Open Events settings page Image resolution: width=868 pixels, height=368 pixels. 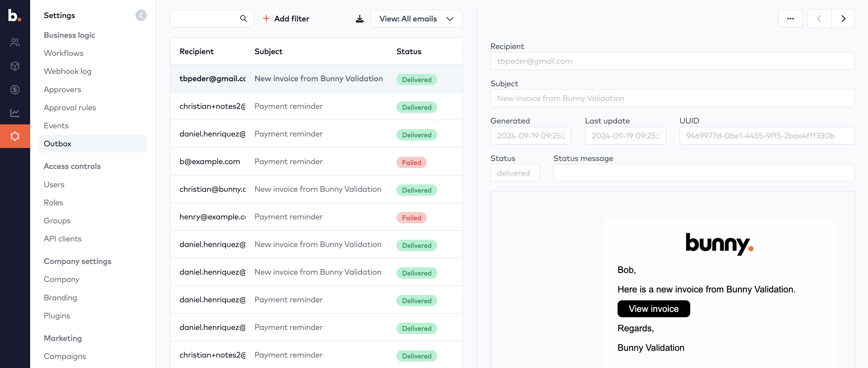56,125
